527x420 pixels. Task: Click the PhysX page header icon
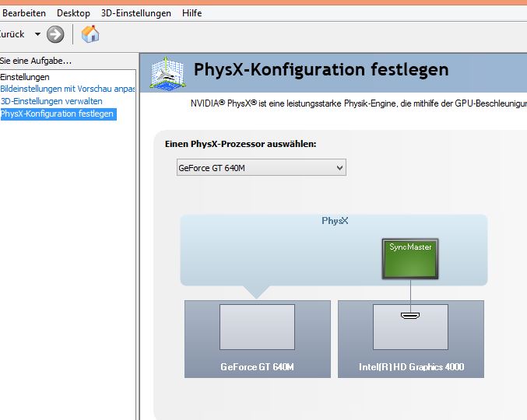[167, 74]
